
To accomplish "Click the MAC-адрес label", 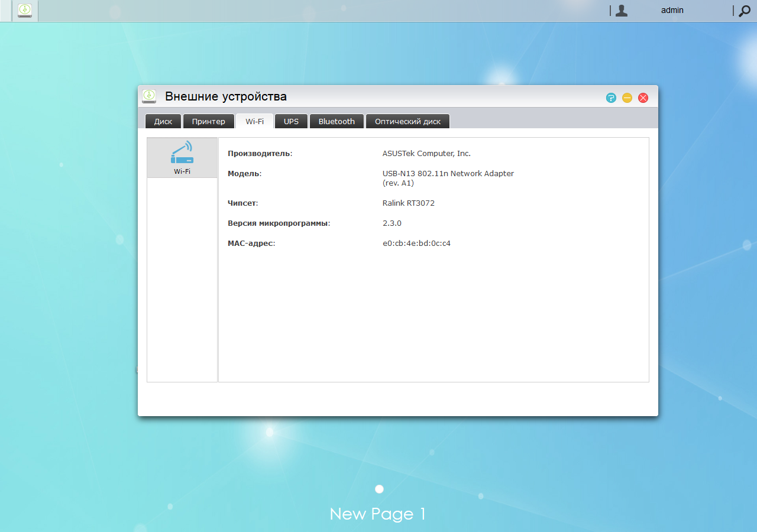I will (251, 244).
